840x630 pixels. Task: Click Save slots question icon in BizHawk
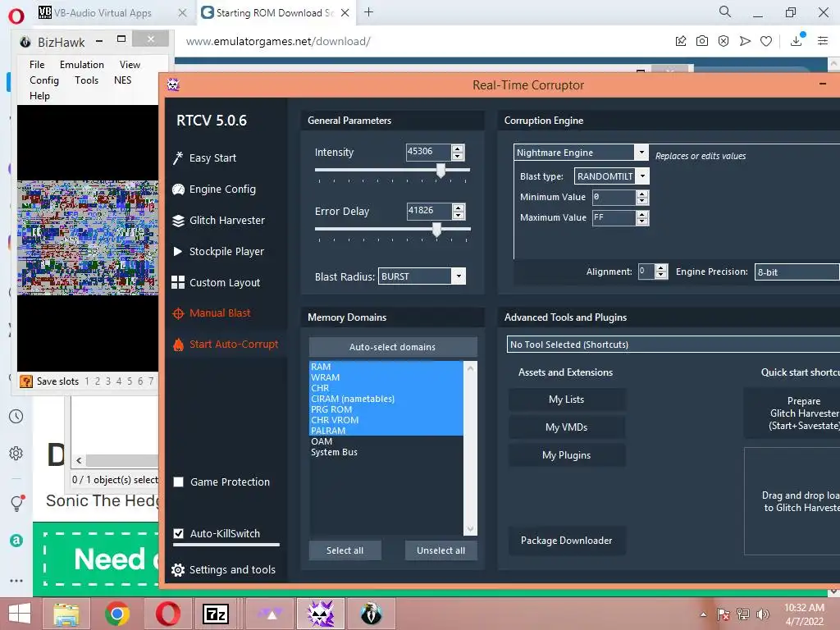coord(25,381)
